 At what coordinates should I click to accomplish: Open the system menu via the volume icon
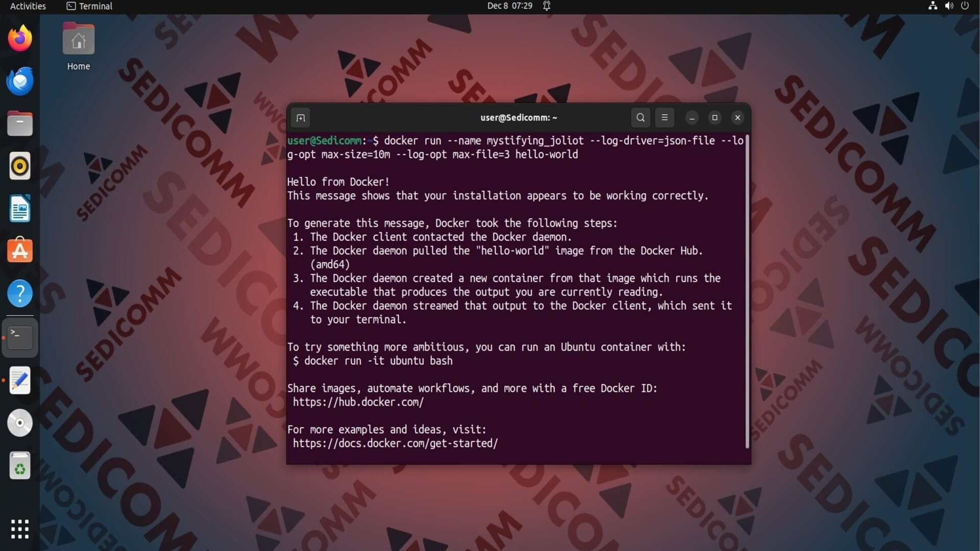(x=949, y=6)
